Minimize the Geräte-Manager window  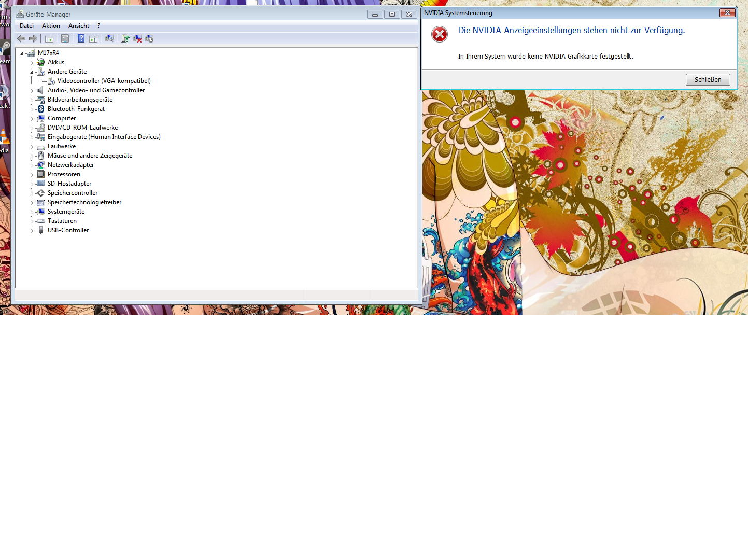[375, 14]
